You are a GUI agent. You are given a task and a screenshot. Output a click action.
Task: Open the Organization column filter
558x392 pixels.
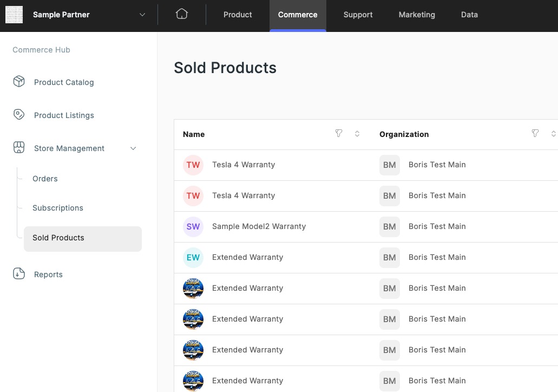[535, 134]
